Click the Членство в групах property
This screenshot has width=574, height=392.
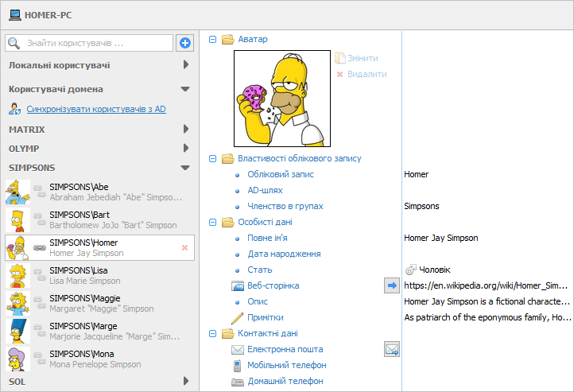click(285, 206)
